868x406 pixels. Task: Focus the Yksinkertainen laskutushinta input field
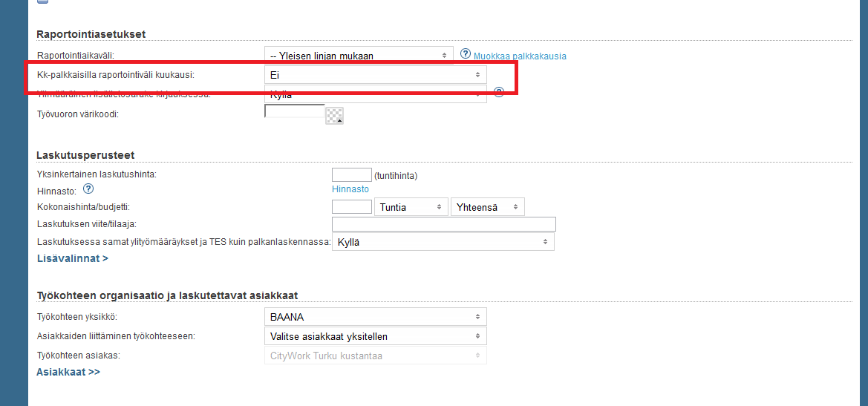pos(352,175)
